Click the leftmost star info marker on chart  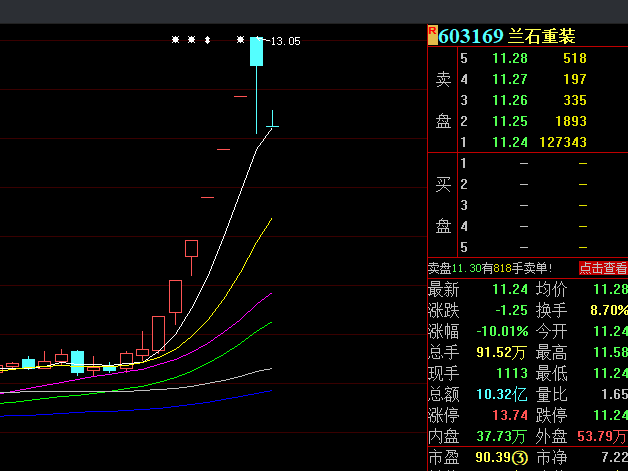[175, 40]
